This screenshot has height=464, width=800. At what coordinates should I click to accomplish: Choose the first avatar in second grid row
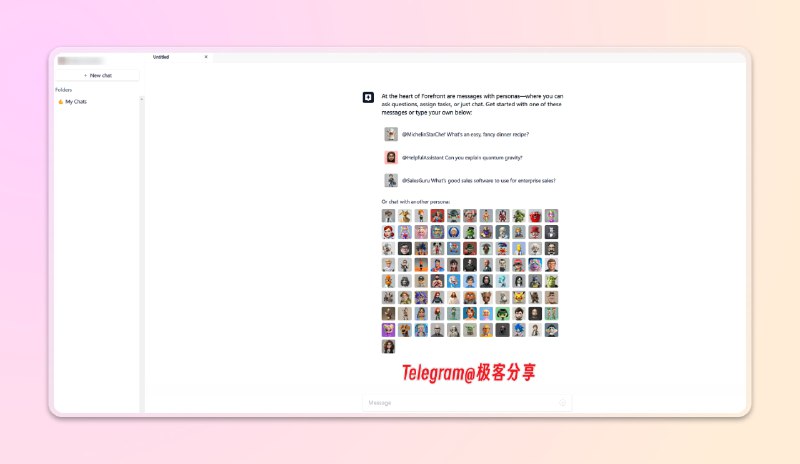(388, 232)
